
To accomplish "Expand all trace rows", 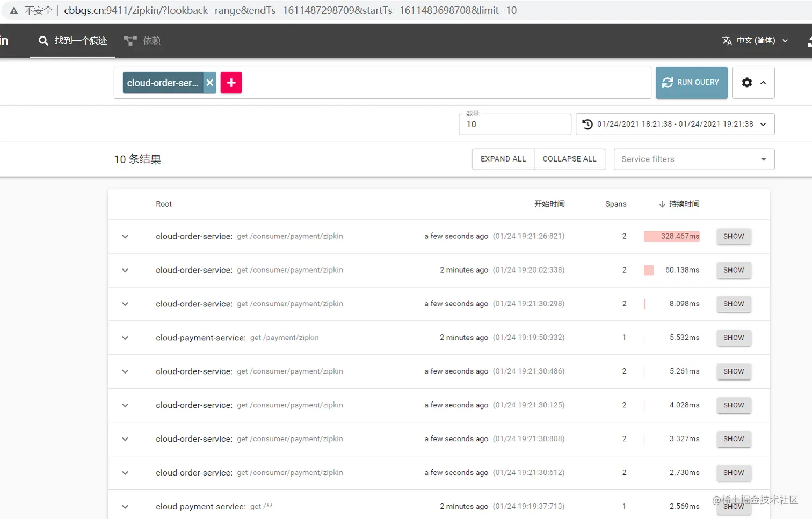I will coord(503,159).
